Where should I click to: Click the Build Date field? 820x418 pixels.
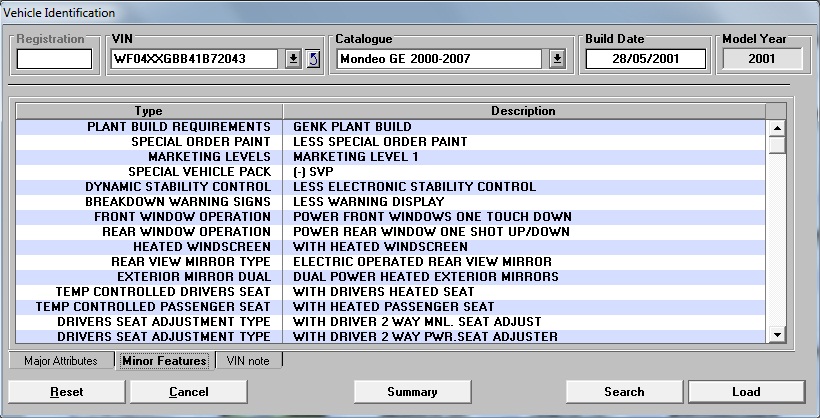(645, 59)
